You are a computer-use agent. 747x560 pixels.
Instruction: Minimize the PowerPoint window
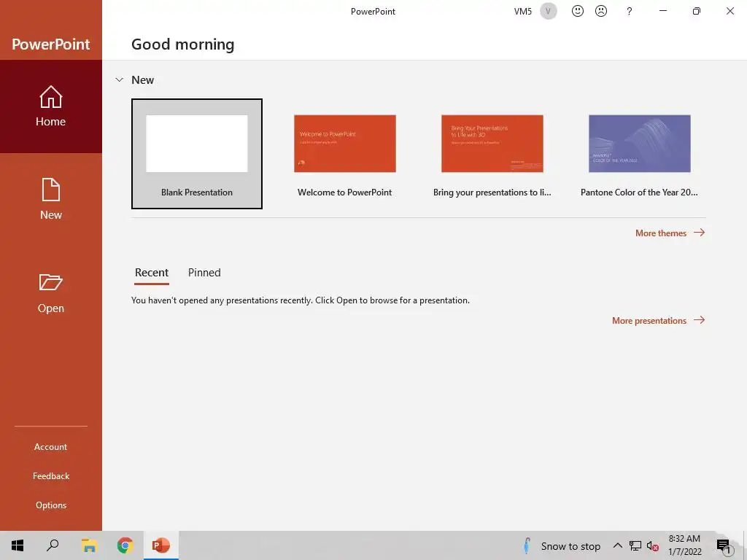click(662, 11)
